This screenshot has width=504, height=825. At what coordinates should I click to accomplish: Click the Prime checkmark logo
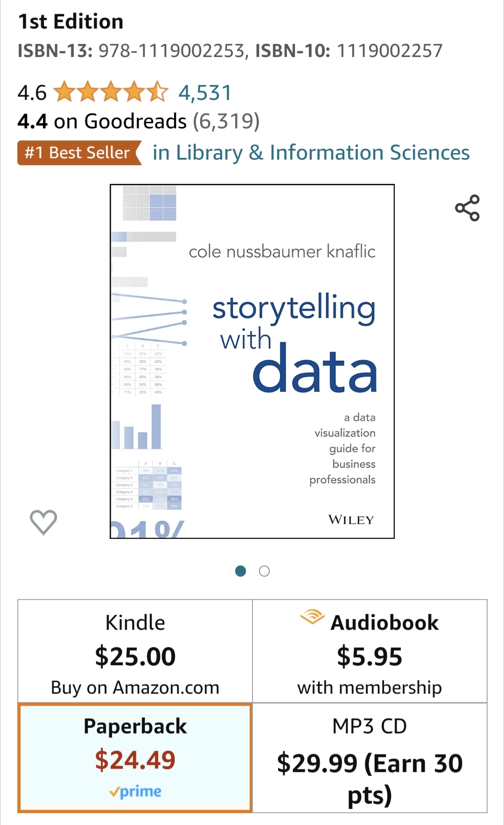pyautogui.click(x=135, y=791)
